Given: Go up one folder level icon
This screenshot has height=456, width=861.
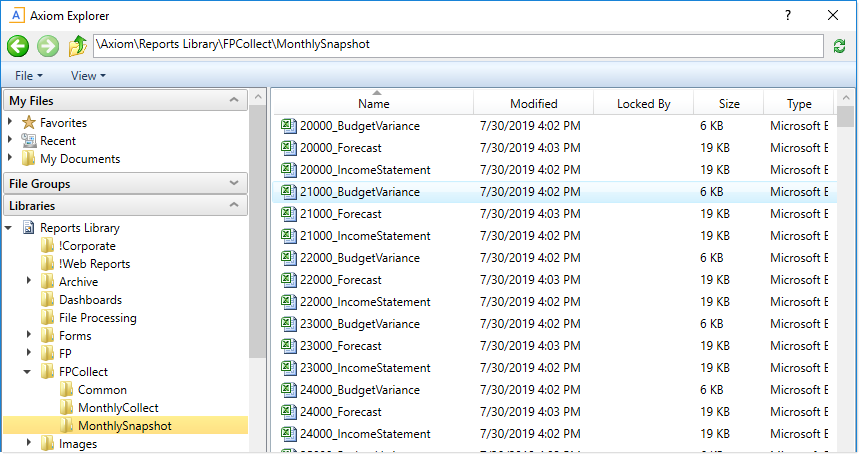Looking at the screenshot, I should (x=78, y=46).
